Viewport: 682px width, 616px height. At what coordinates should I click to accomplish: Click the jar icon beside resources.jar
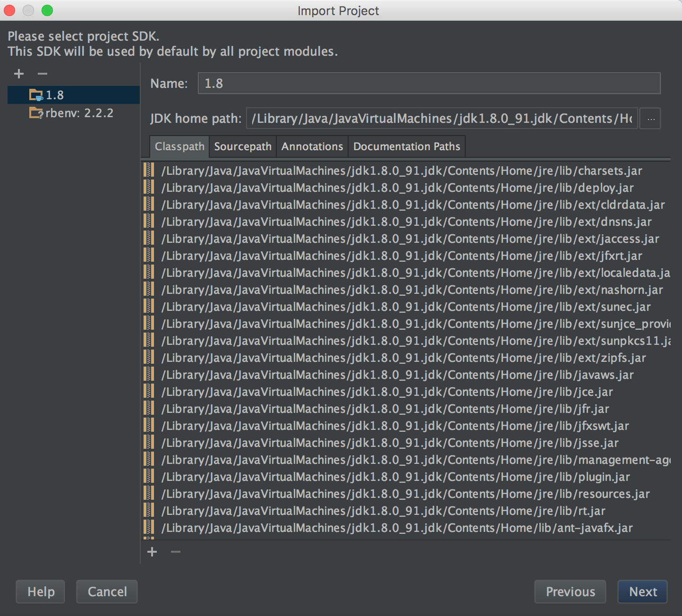pyautogui.click(x=149, y=494)
